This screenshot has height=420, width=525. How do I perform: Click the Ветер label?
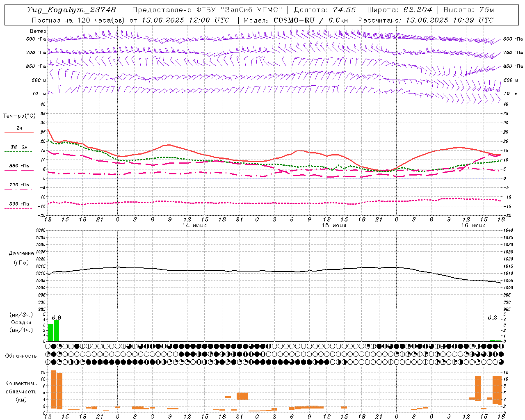(x=38, y=31)
